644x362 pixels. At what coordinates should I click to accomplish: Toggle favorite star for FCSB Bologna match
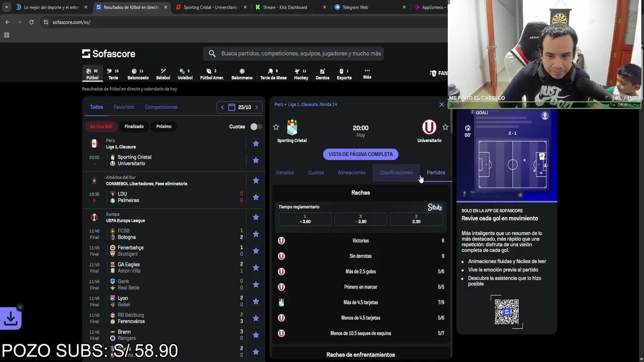pyautogui.click(x=256, y=234)
